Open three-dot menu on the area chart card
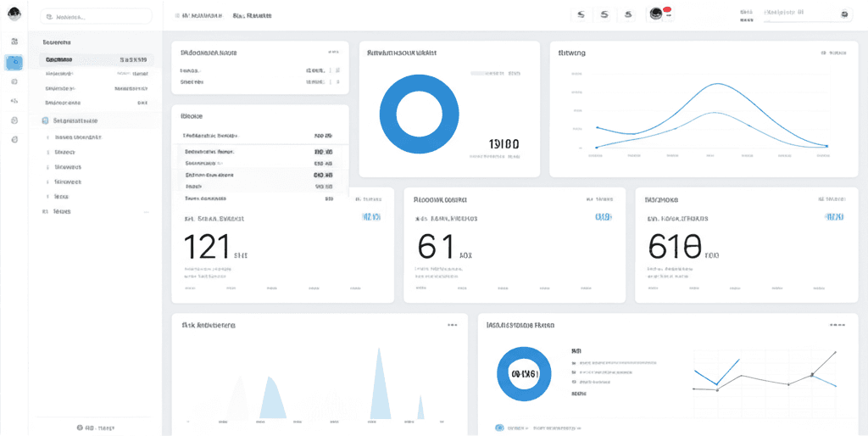The width and height of the screenshot is (868, 436). coord(453,325)
